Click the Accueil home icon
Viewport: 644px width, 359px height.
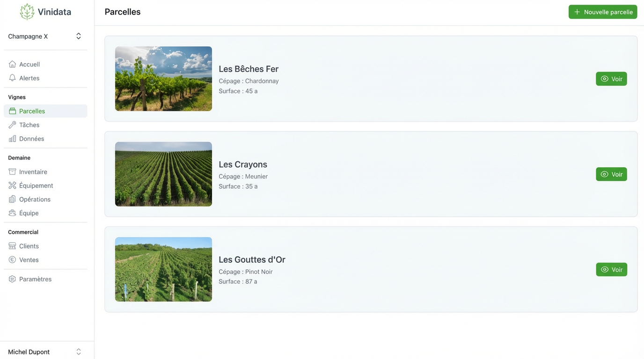tap(12, 64)
